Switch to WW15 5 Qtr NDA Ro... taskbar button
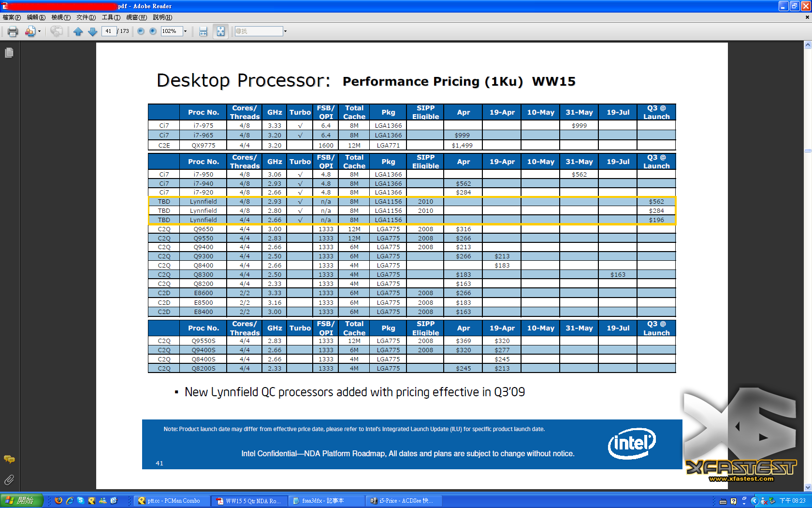The image size is (812, 508). click(x=249, y=501)
